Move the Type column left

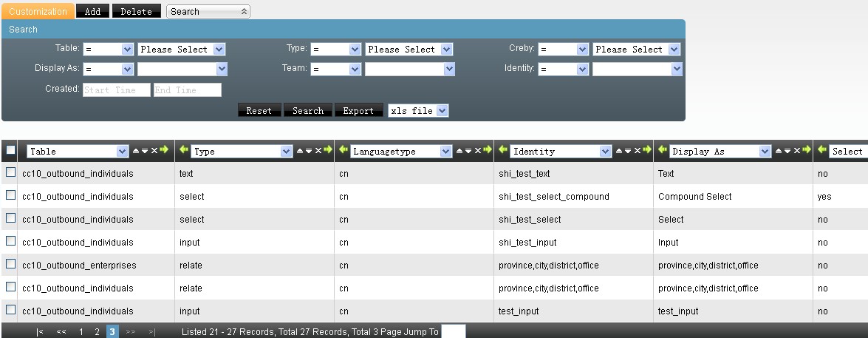pos(183,151)
